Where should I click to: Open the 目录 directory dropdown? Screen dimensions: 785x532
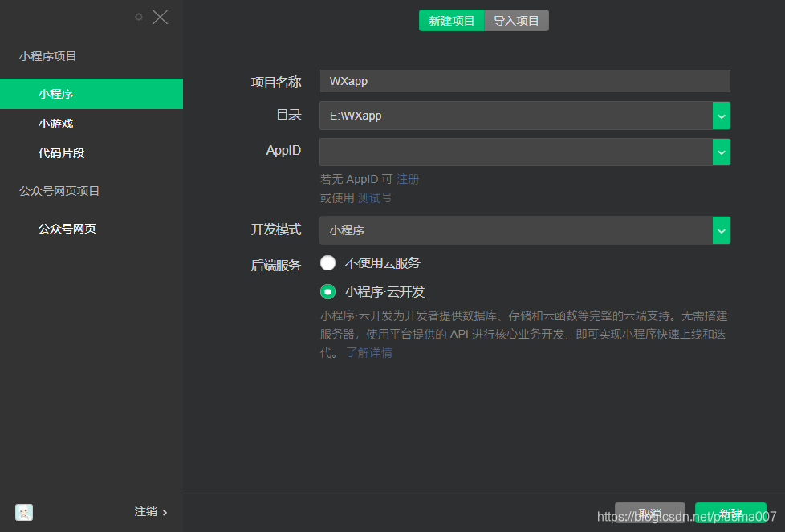[721, 115]
